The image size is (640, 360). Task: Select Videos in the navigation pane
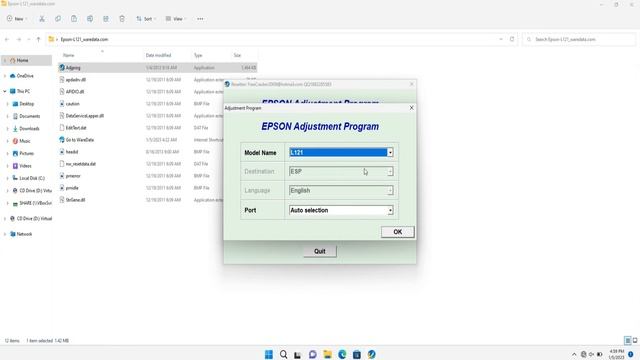[x=25, y=166]
